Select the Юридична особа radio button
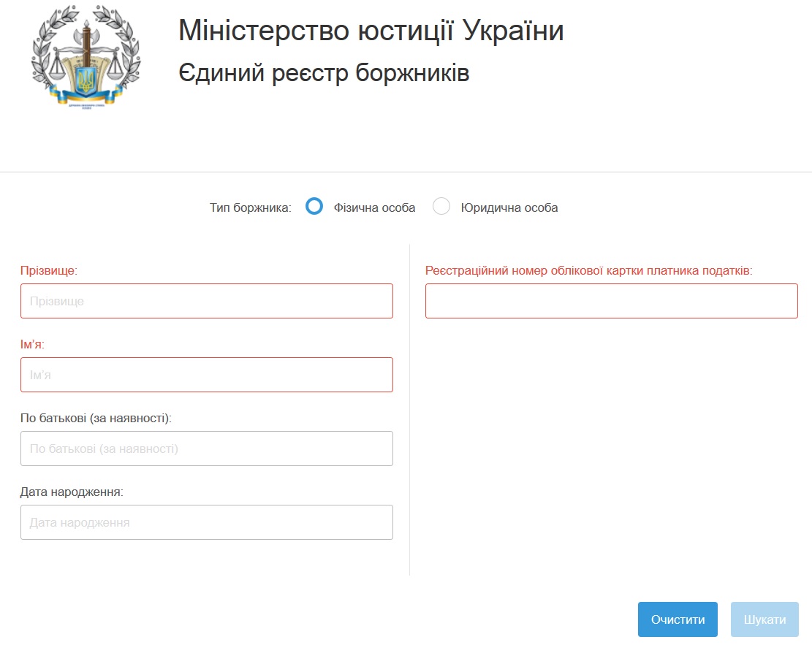The image size is (812, 645). [441, 206]
